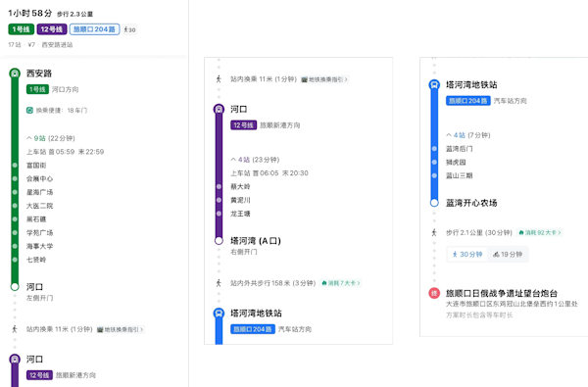Viewport: 588px width, 387px height.
Task: Click the stop name 黑石礁
Action: tap(36, 219)
